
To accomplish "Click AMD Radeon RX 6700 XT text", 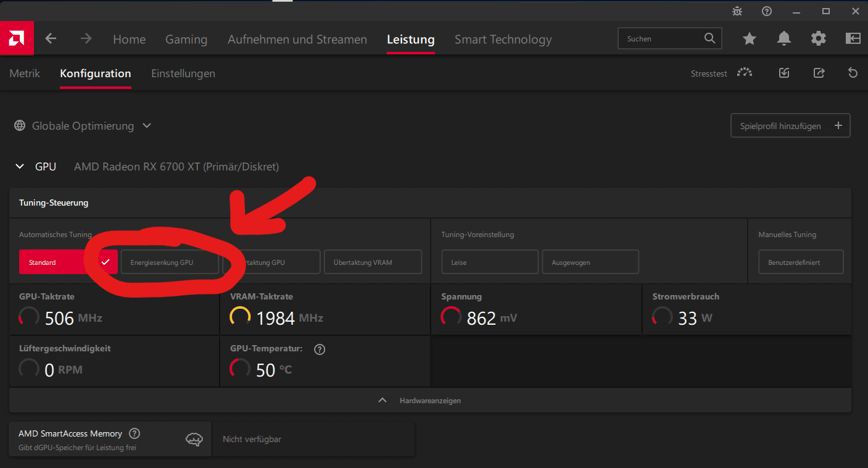I will point(176,167).
